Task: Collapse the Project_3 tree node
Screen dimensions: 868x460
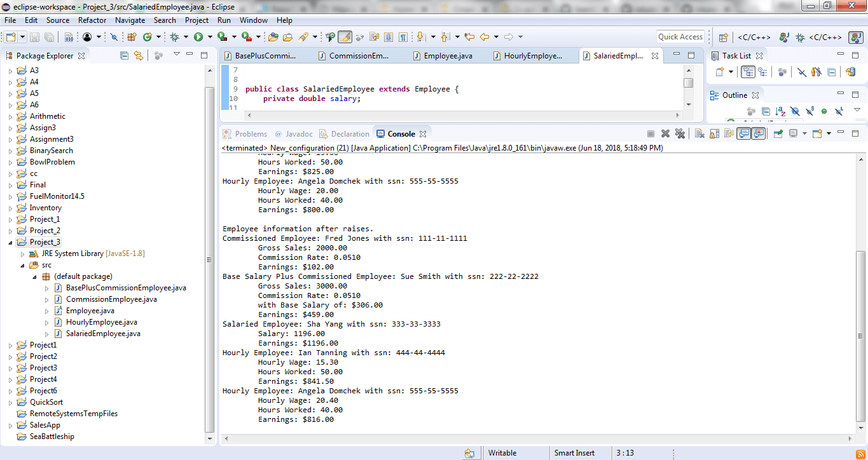Action: click(x=10, y=242)
